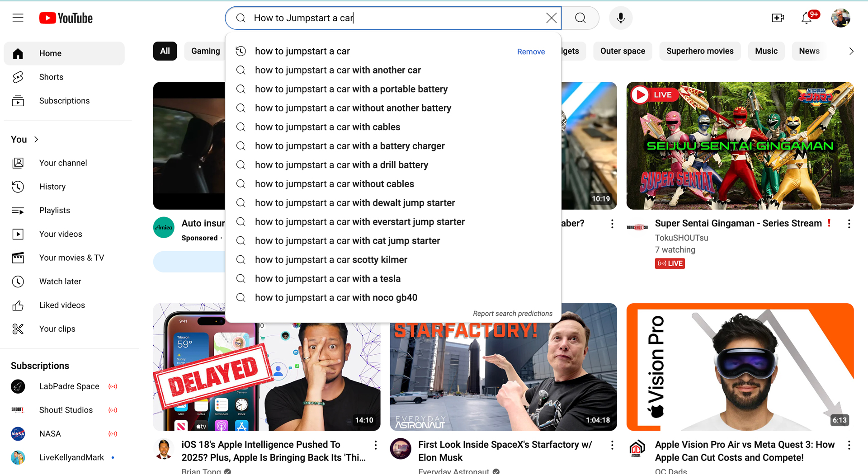Open Shorts from the sidebar
The width and height of the screenshot is (868, 474).
click(64, 77)
